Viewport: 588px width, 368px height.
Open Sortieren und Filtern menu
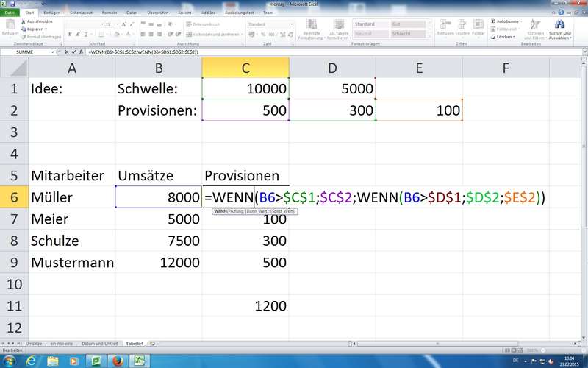(535, 29)
